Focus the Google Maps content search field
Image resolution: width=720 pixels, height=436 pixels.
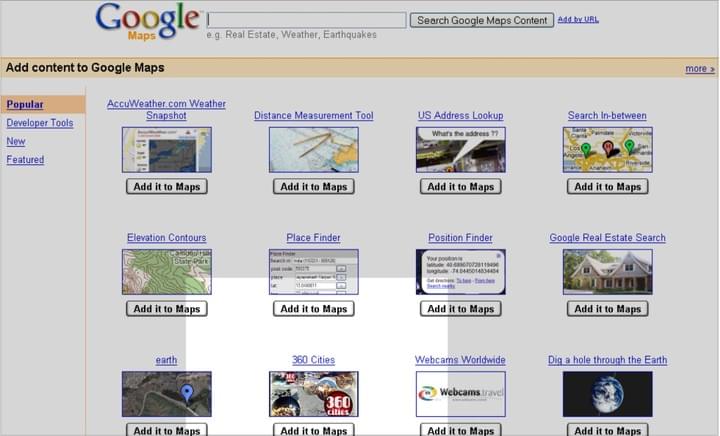[x=307, y=20]
